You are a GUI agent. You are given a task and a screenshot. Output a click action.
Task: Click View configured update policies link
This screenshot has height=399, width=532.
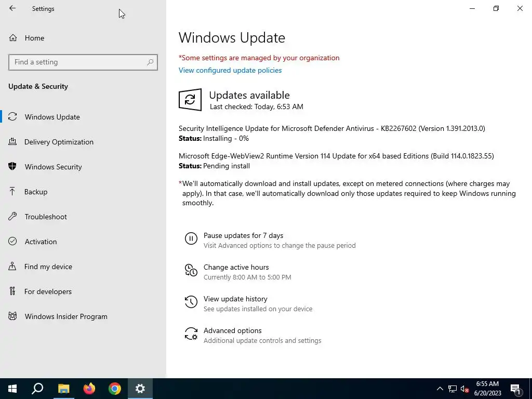tap(230, 70)
